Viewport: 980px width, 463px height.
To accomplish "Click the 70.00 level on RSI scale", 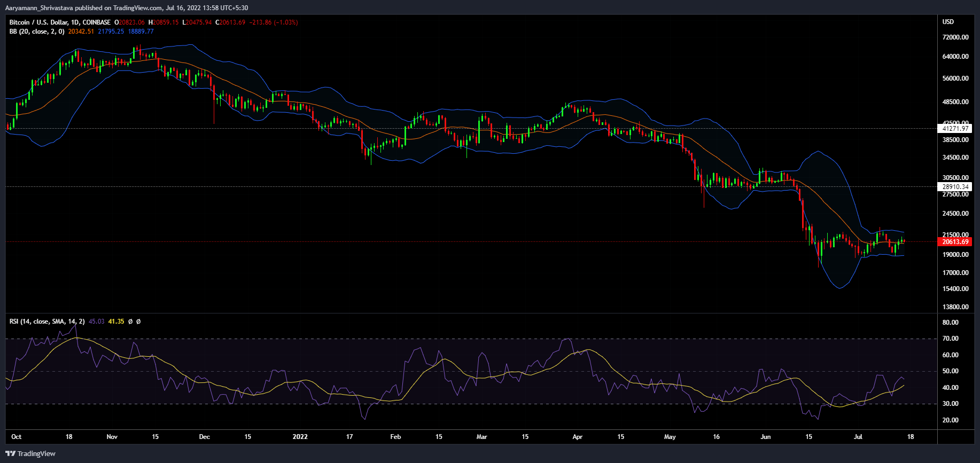I will [x=950, y=339].
